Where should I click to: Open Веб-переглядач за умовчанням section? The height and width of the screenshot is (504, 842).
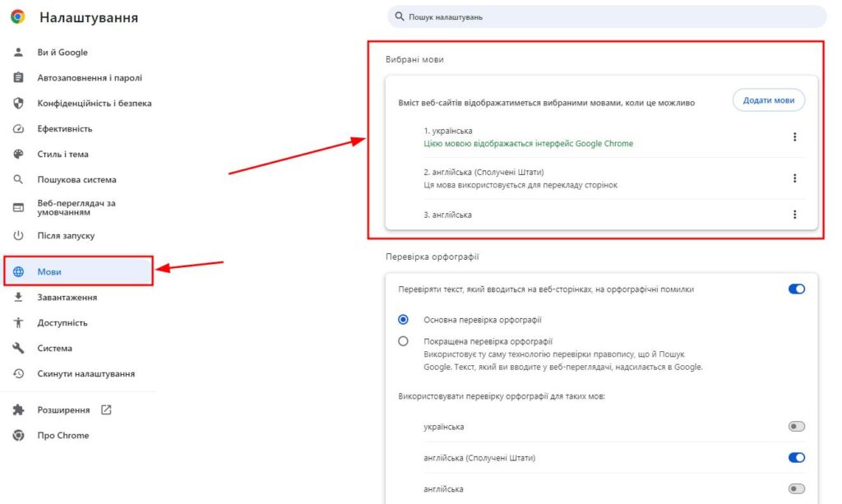78,208
